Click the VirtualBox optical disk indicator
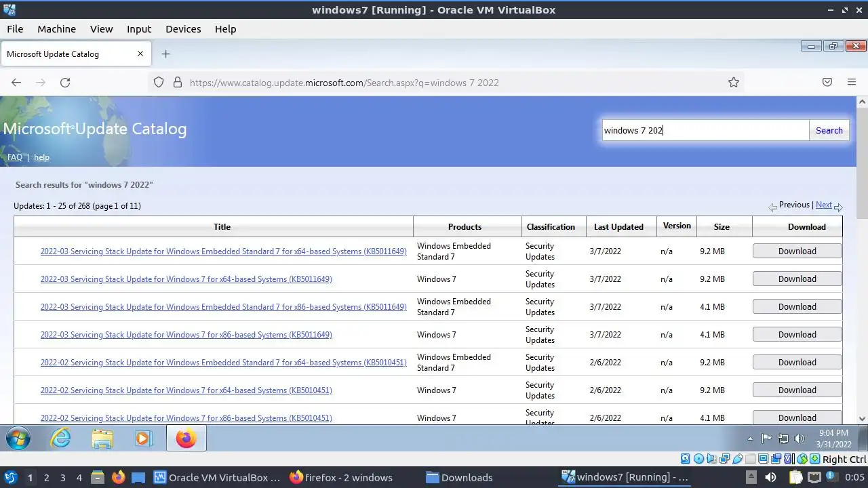Image resolution: width=868 pixels, height=488 pixels. pos(698,460)
